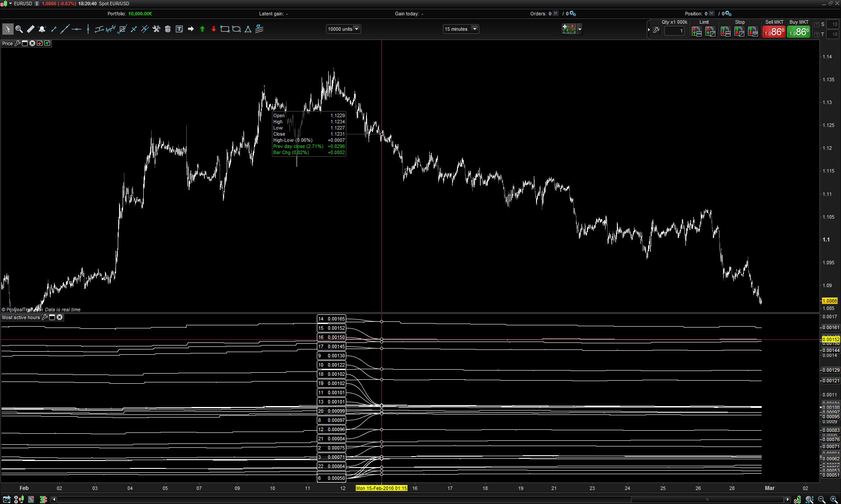The height and width of the screenshot is (504, 841).
Task: Select the line segment drawing tool
Action: point(54,29)
